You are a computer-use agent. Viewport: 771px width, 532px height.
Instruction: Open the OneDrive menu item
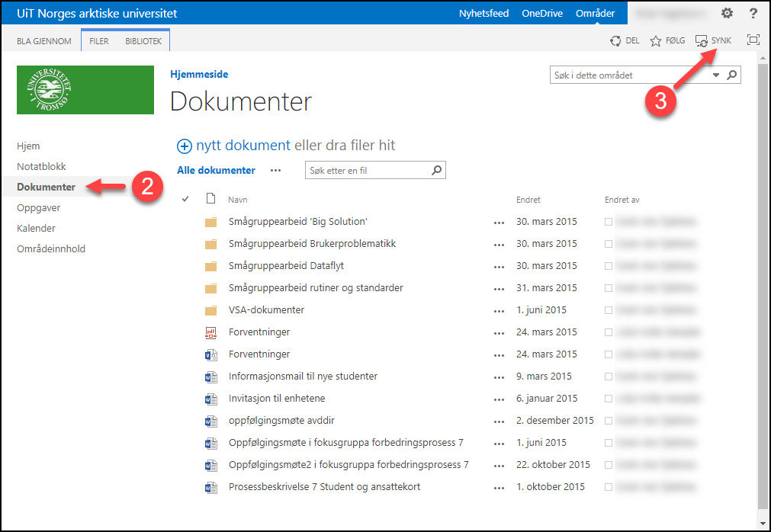pos(542,14)
